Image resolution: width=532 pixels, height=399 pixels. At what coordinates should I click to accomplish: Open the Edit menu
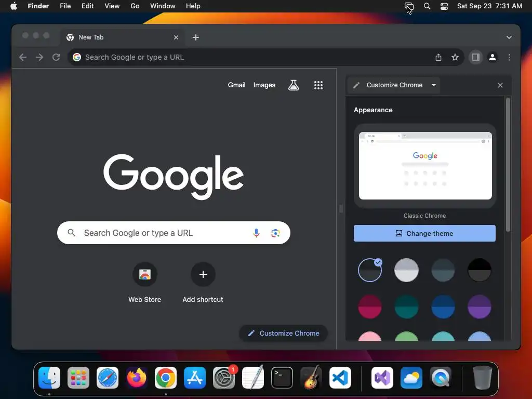[87, 6]
